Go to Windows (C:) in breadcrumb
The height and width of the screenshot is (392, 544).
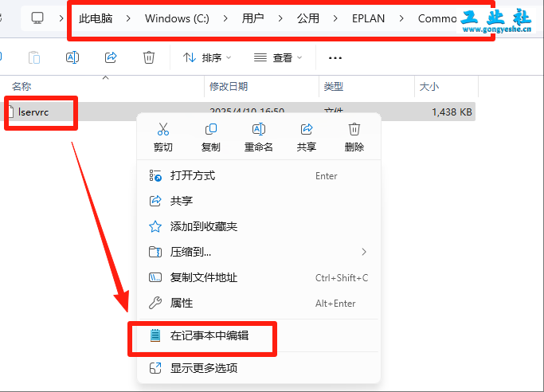pyautogui.click(x=177, y=18)
